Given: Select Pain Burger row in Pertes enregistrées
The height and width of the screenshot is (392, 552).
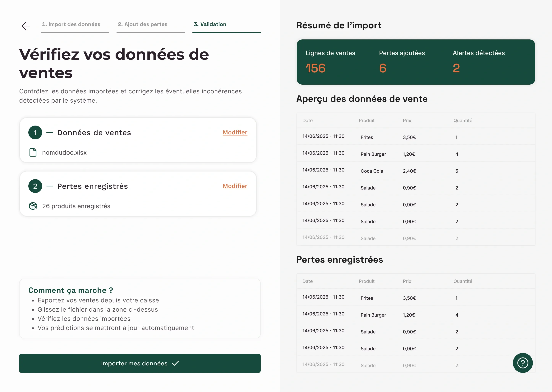Looking at the screenshot, I should [x=373, y=315].
